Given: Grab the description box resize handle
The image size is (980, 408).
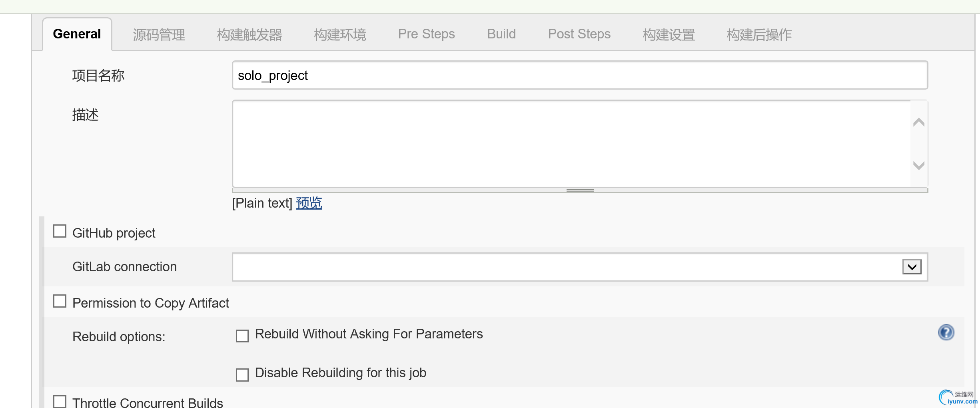Looking at the screenshot, I should [580, 191].
